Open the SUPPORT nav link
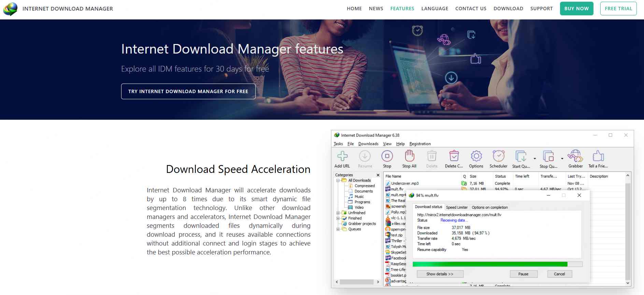 point(542,9)
